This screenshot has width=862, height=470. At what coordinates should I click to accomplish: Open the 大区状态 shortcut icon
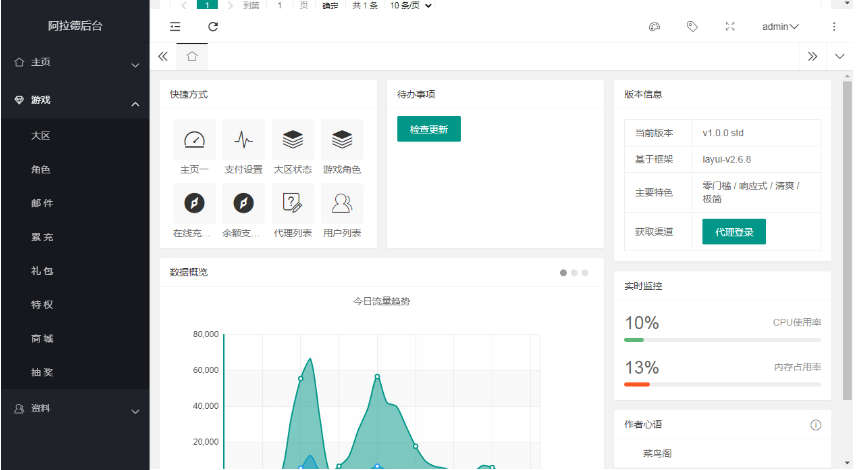[292, 141]
